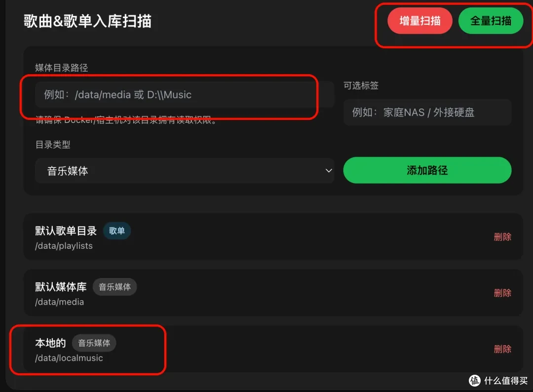Image resolution: width=533 pixels, height=392 pixels.
Task: Click the green 添加路径 button
Action: (427, 170)
